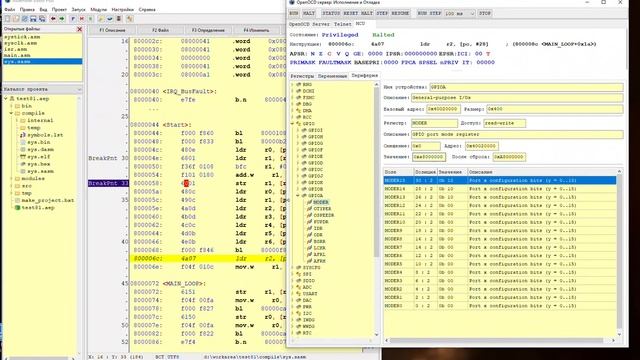The width and height of the screenshot is (640, 360).
Task: Click the peripheral tree vertical scrollbar
Action: (376, 208)
